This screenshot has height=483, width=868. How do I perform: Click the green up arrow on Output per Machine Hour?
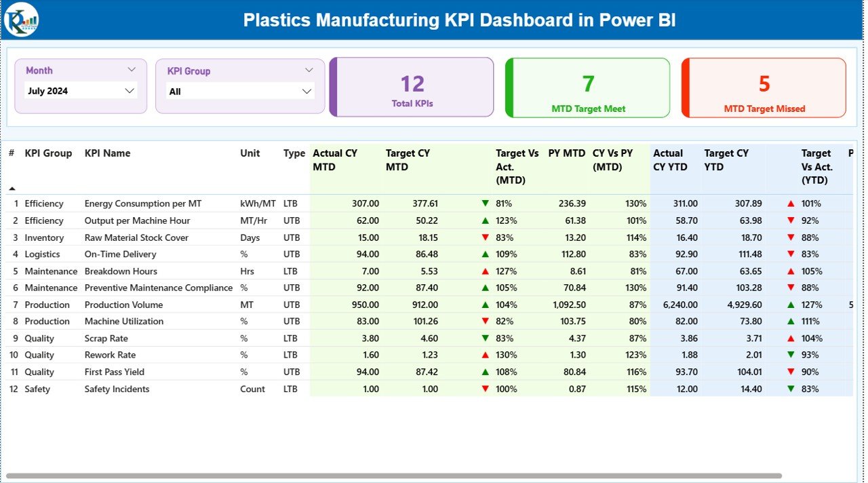(x=485, y=220)
